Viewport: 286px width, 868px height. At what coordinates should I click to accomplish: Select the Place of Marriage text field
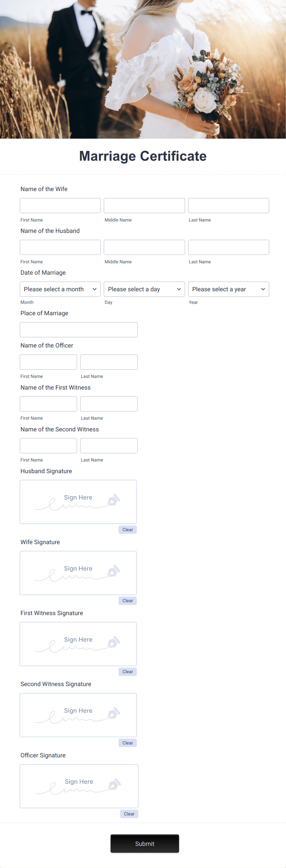(x=79, y=330)
